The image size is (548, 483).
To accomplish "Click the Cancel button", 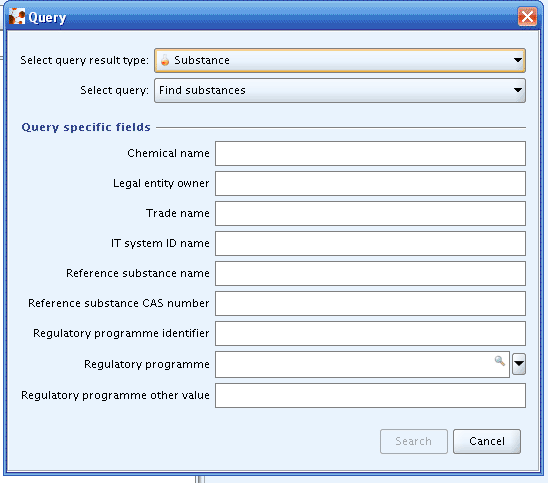I will (487, 441).
